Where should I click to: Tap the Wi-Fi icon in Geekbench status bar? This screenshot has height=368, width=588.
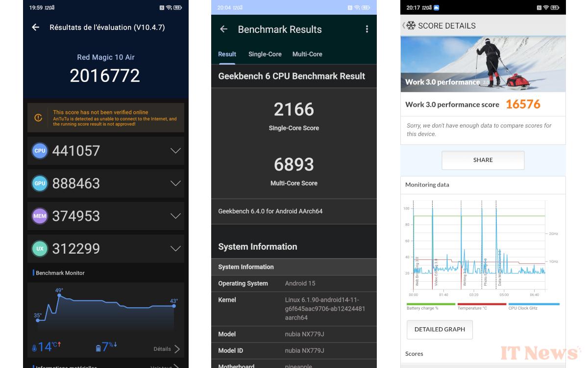point(357,8)
